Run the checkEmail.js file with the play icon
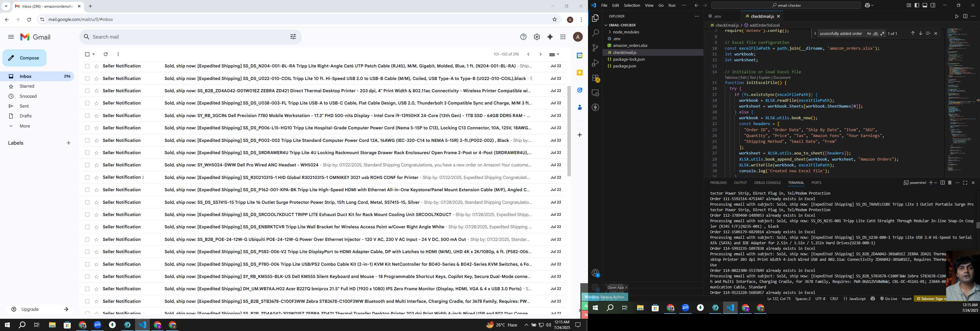Image resolution: width=980 pixels, height=331 pixels. 956,16
